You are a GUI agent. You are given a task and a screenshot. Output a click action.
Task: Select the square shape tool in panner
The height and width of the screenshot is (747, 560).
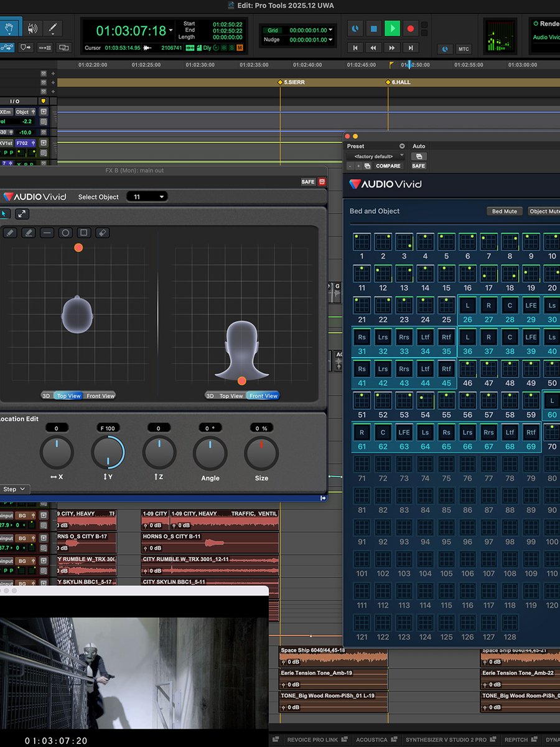[x=84, y=233]
